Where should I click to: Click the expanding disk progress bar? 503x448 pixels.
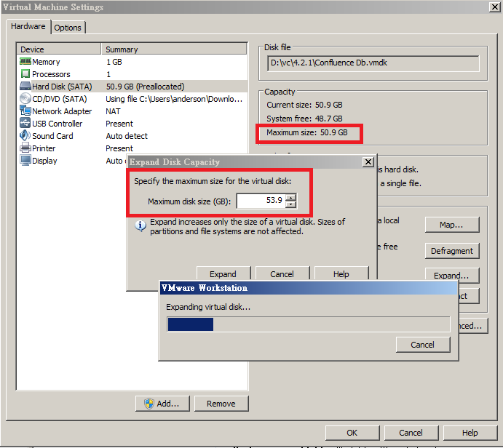pyautogui.click(x=309, y=324)
